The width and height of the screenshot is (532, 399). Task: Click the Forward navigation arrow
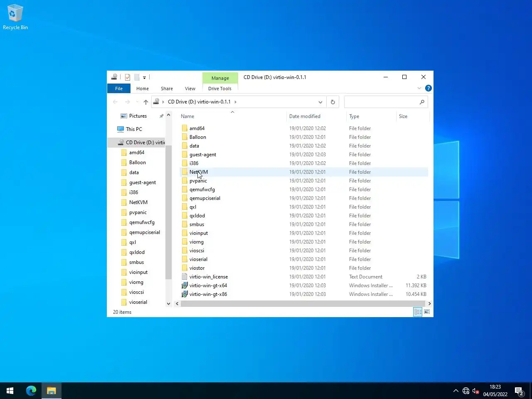point(128,102)
